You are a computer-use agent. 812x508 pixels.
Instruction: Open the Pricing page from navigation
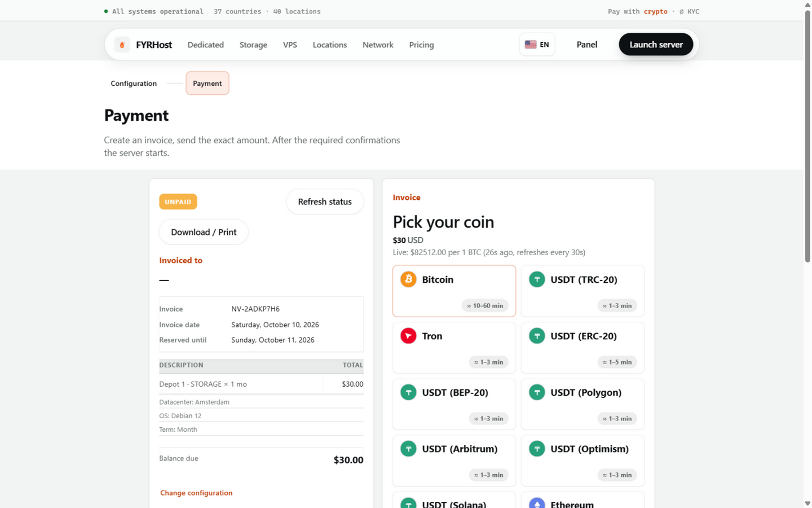421,45
